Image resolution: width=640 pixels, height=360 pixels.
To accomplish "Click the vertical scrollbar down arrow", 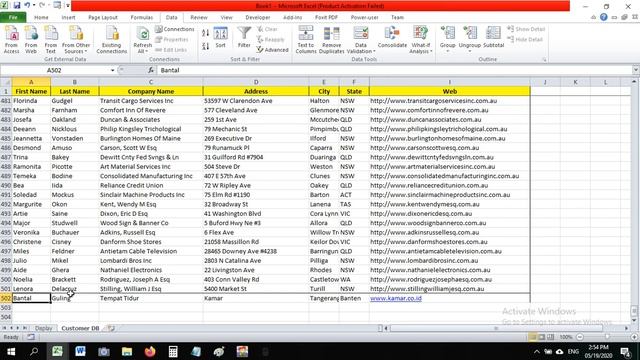I will pyautogui.click(x=634, y=320).
